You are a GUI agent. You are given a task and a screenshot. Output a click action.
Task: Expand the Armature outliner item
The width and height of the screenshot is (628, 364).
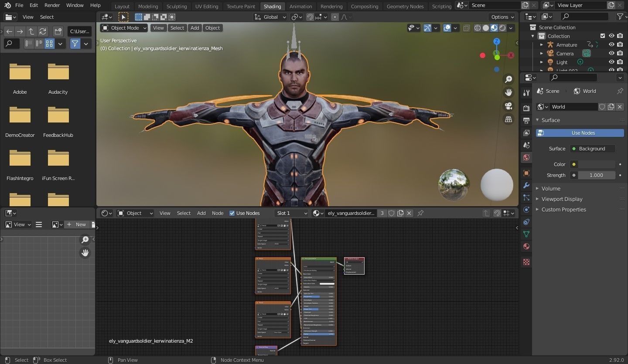click(x=541, y=44)
